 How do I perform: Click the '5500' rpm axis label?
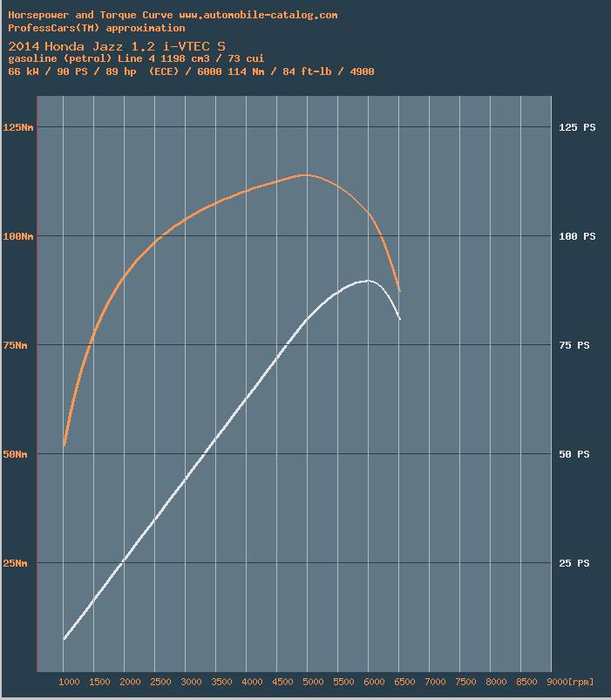343,682
